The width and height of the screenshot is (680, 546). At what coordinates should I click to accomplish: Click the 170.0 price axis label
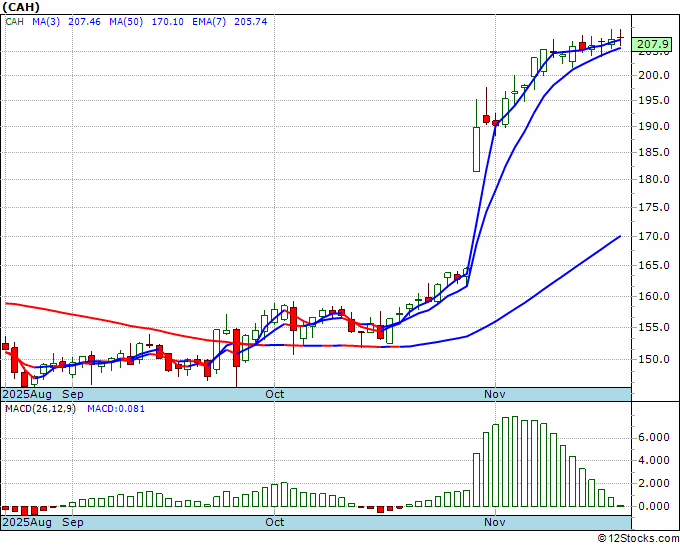point(654,237)
